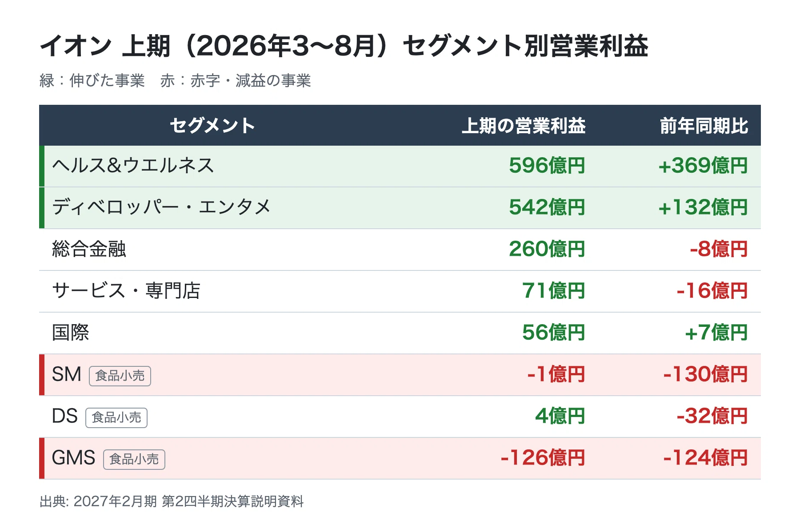800x532 pixels.
Task: Select the ヘルス&ウエルネス segment name
Action: coord(133,166)
